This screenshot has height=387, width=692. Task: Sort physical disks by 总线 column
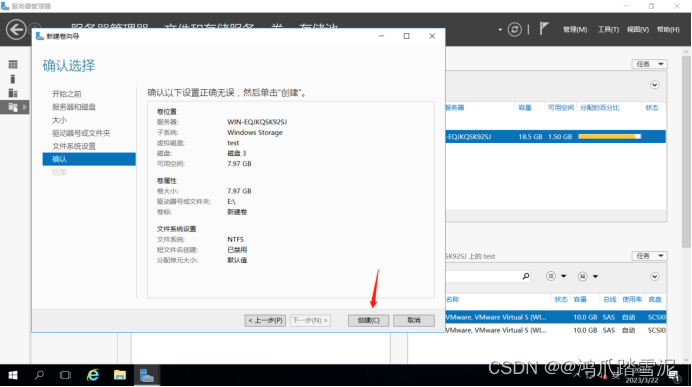pyautogui.click(x=609, y=300)
